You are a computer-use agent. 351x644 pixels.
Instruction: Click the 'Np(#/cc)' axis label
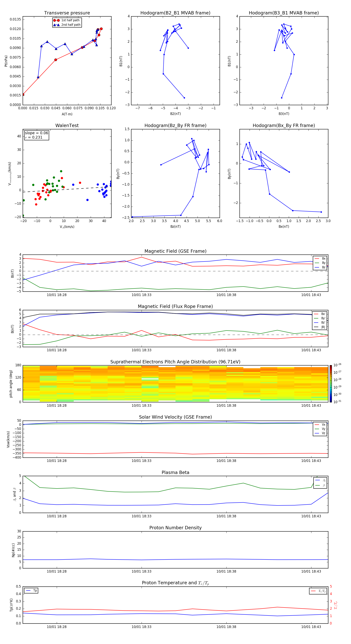(13, 550)
